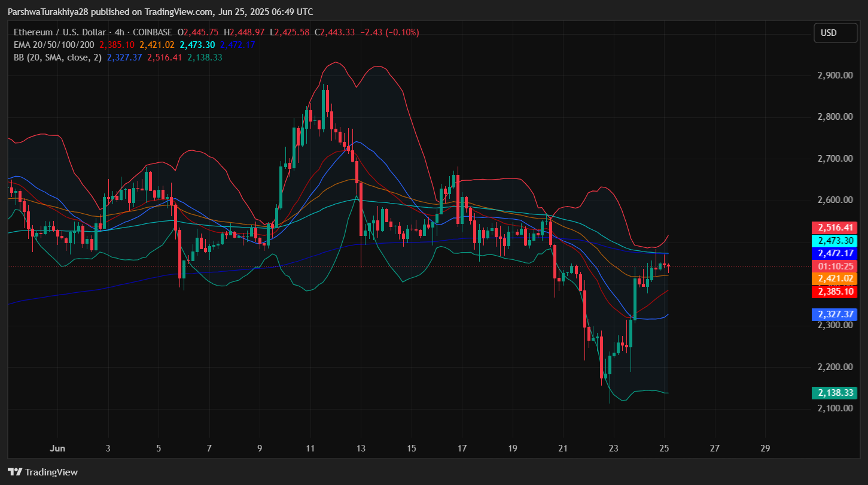
Task: Click date 29 on the time axis
Action: pos(765,448)
